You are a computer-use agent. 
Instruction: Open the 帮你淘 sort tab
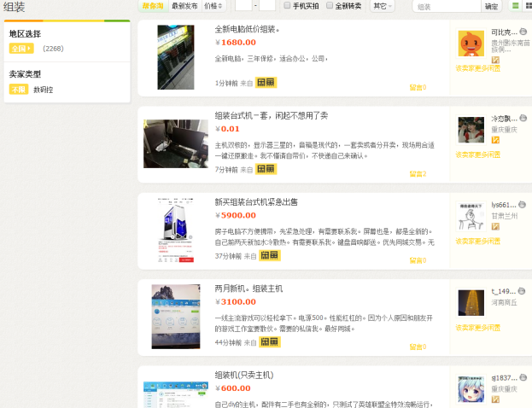point(153,6)
